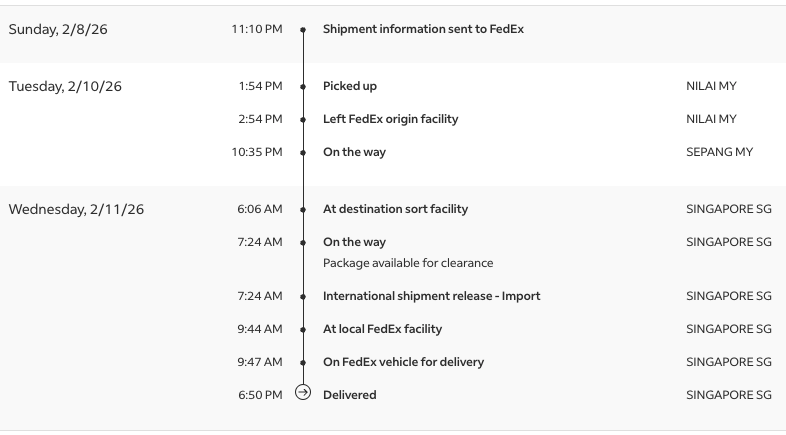The image size is (786, 435).
Task: Click the timeline dot beside 11:10 PM
Action: tap(303, 29)
